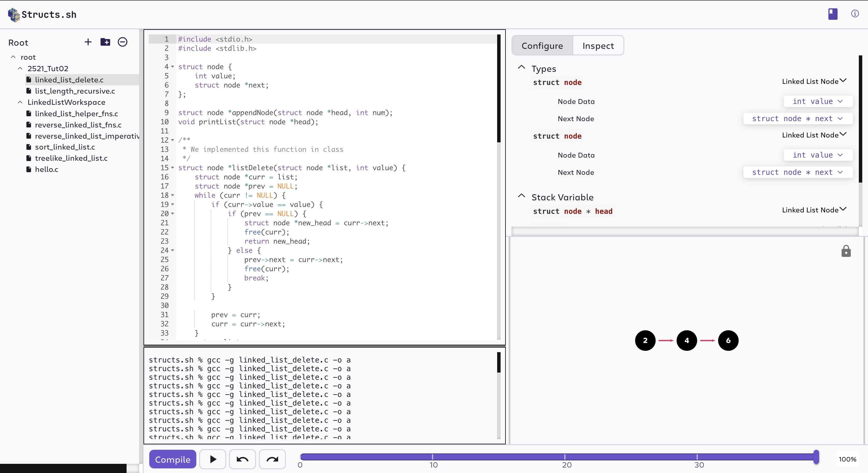
Task: Collapse the 2521_Tut02 folder
Action: (20, 68)
